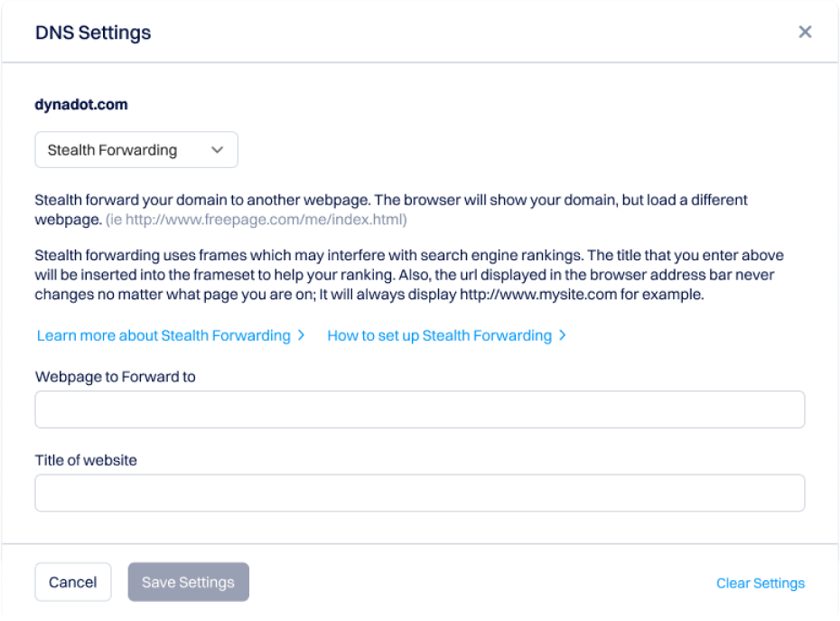Screen dimensions: 840x621
Task: Open Learn more about Stealth Forwarding link
Action: tap(163, 335)
